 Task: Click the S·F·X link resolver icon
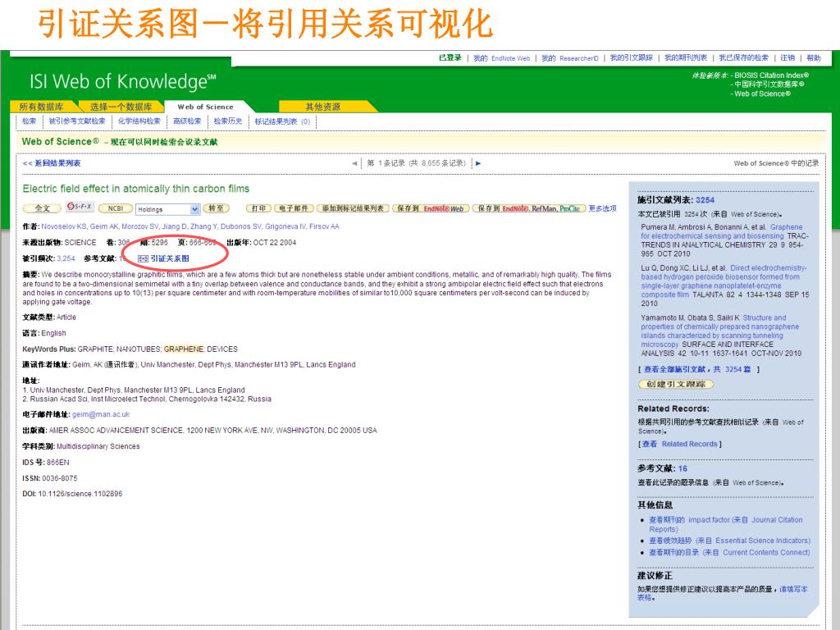pos(80,207)
